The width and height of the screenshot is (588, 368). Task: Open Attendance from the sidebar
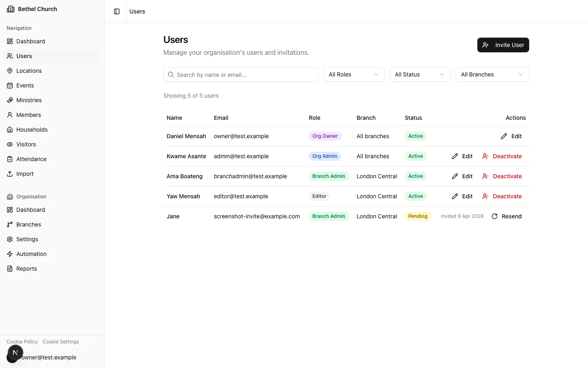tap(52, 159)
